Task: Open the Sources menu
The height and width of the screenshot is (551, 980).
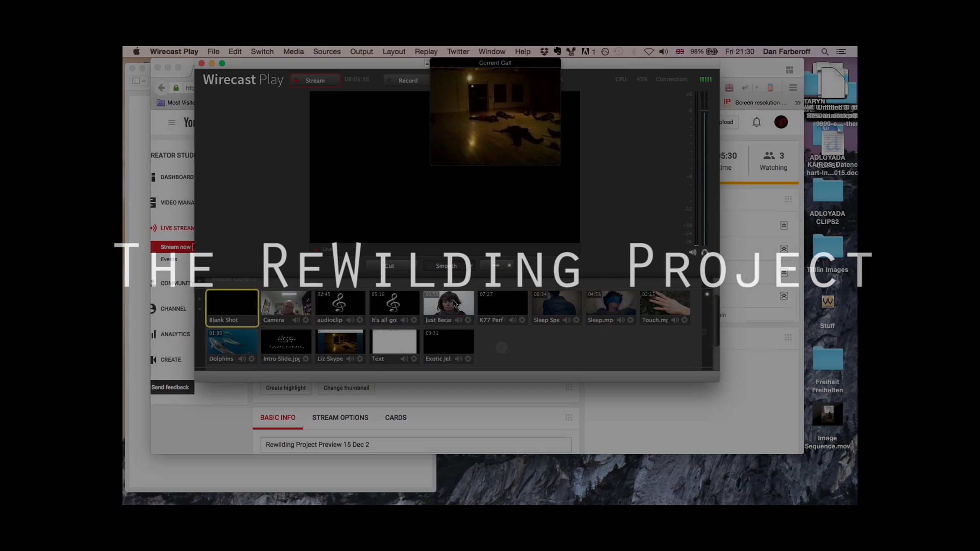Action: [x=326, y=52]
